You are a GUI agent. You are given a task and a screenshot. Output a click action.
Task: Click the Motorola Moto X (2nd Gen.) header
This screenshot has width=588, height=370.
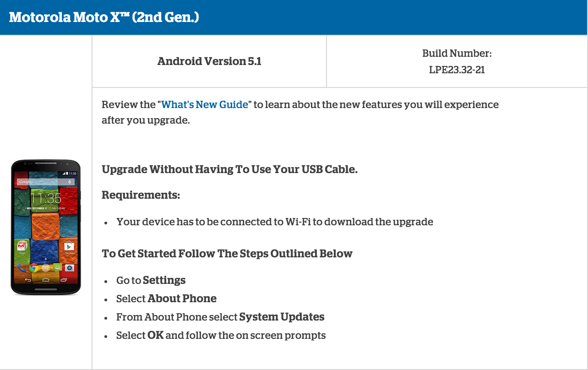(104, 17)
